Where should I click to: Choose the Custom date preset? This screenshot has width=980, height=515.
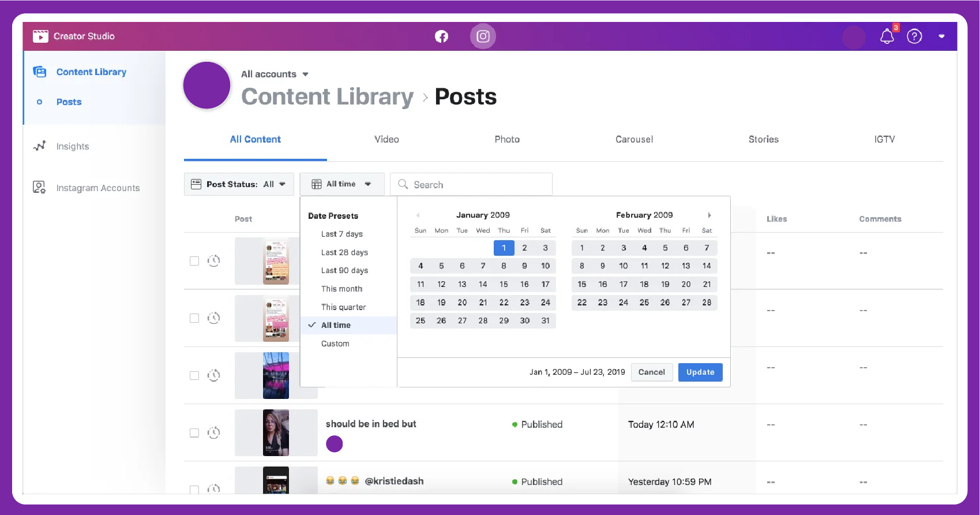tap(335, 344)
